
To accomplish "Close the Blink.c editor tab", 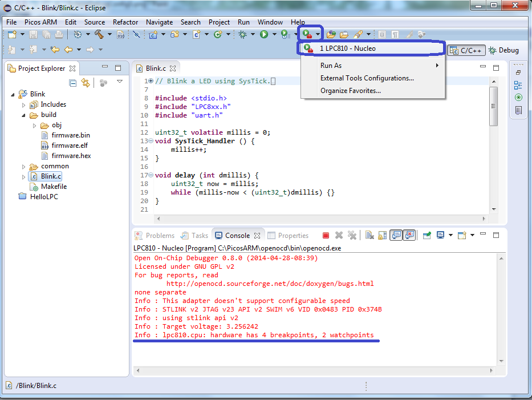I will [x=173, y=68].
